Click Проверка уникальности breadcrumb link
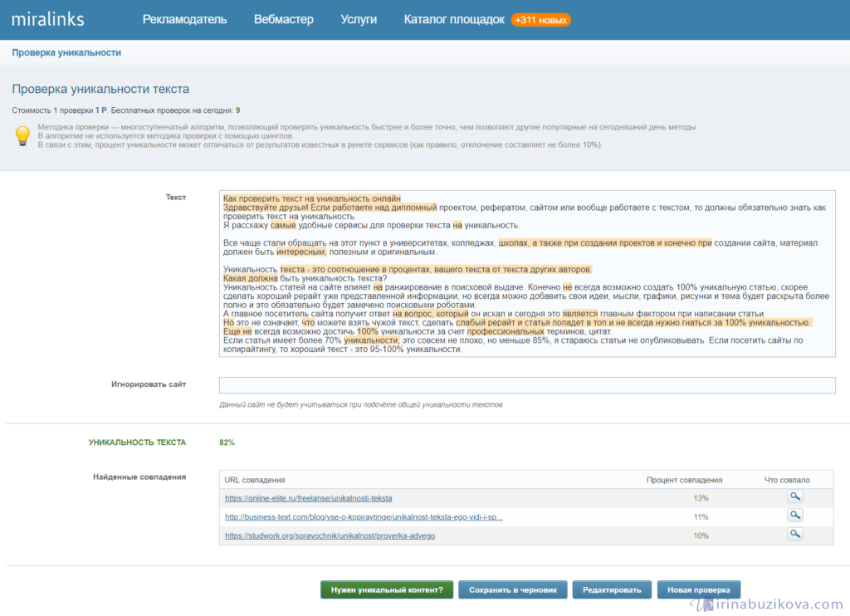Viewport: 850px width, 616px height. [x=66, y=52]
